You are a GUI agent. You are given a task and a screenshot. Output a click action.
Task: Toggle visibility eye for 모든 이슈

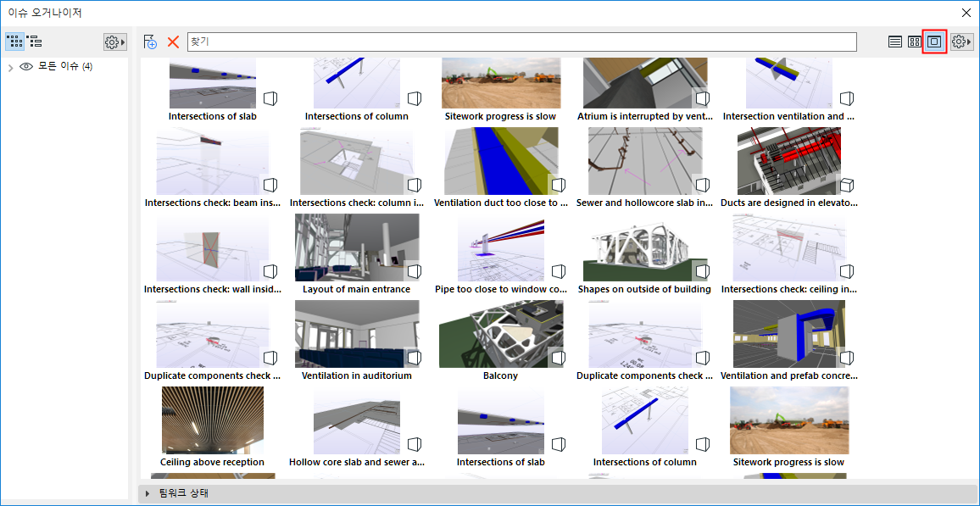pyautogui.click(x=26, y=66)
